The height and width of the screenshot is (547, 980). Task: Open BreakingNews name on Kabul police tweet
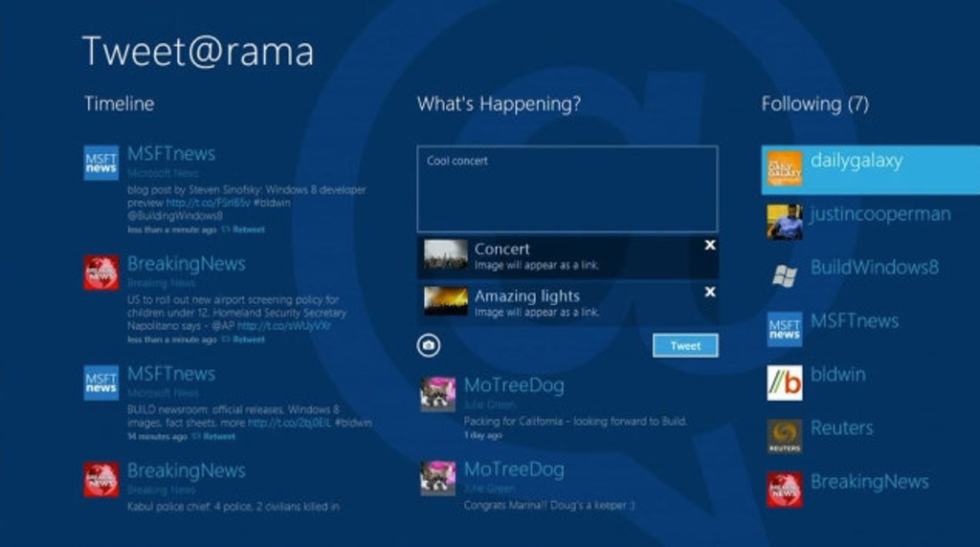click(187, 470)
